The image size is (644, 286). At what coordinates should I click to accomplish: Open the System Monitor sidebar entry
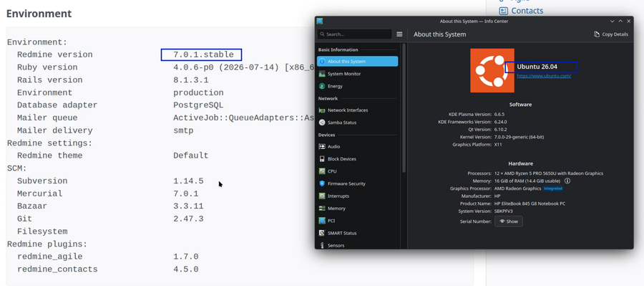pos(357,74)
